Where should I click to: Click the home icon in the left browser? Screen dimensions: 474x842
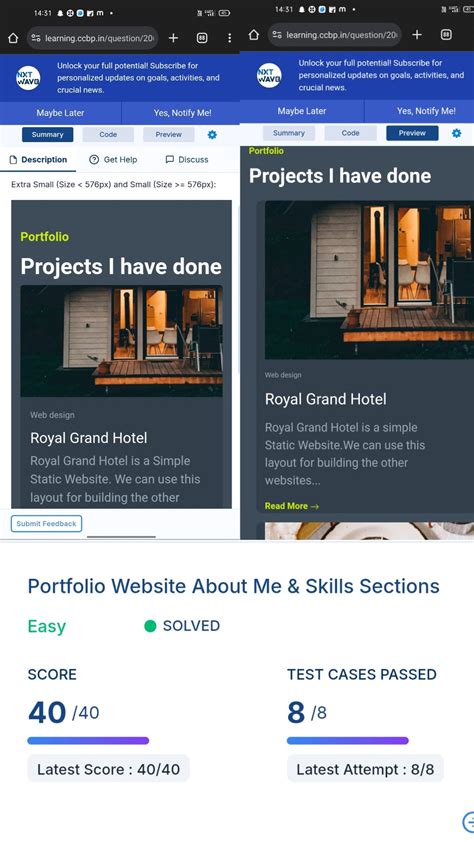coord(13,38)
